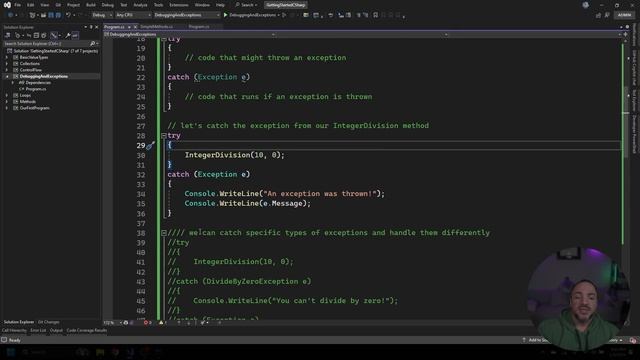
Task: Open the Edit menu
Action: coord(31,5)
